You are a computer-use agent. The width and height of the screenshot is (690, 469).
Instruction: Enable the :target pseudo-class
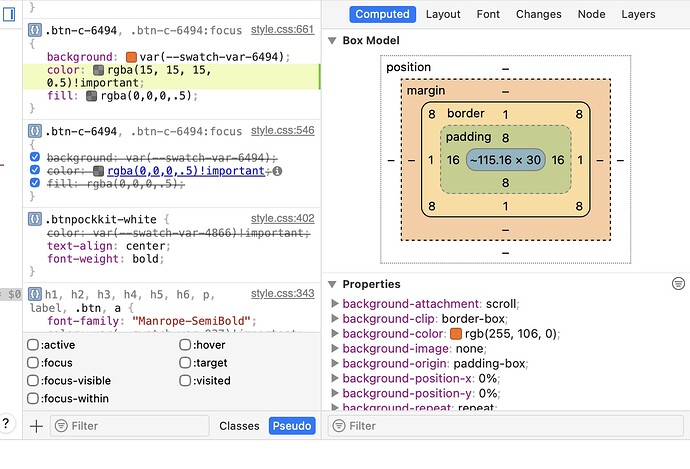pos(185,363)
